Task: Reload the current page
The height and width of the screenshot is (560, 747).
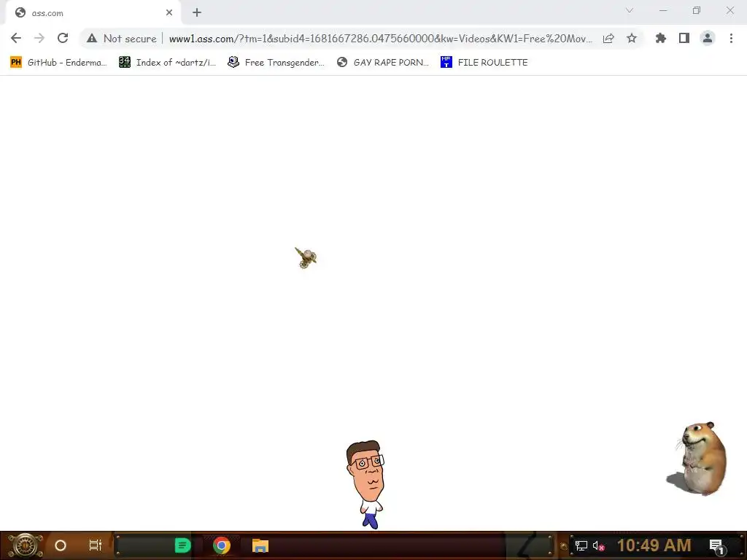Action: pos(63,38)
